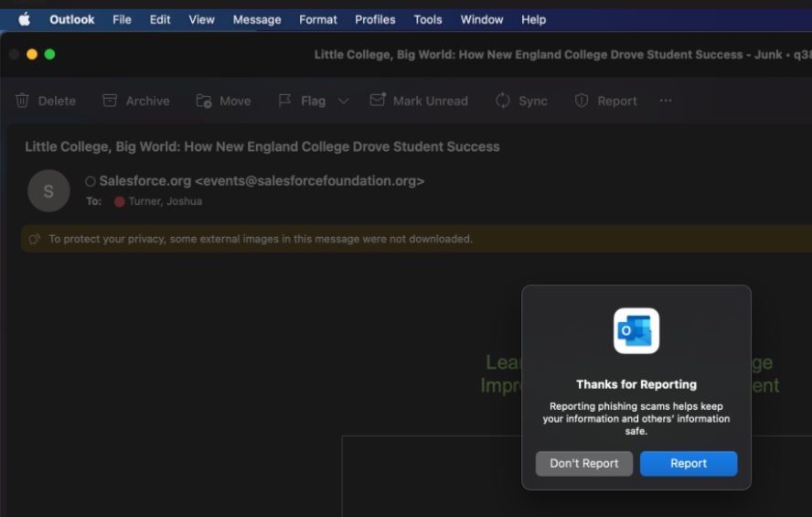Click the icon on the privacy banner

point(35,239)
